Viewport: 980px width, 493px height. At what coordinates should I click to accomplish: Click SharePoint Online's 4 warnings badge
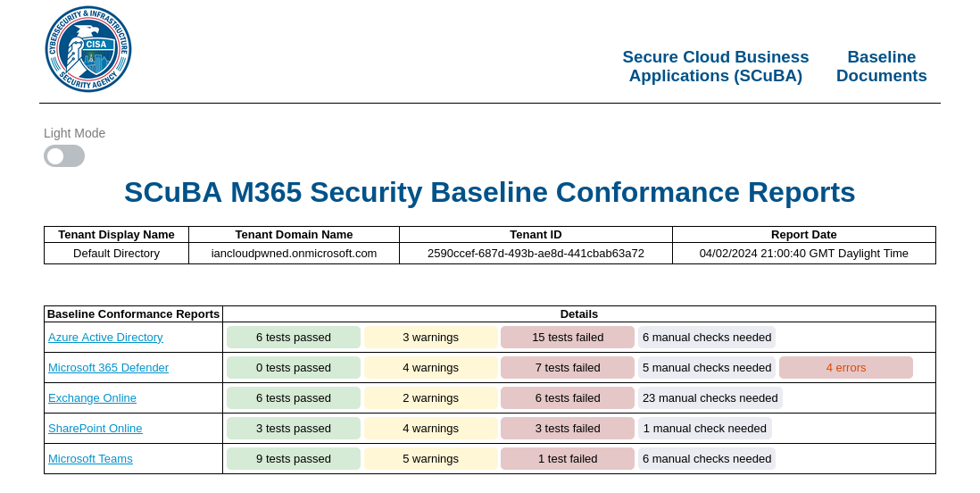click(430, 429)
